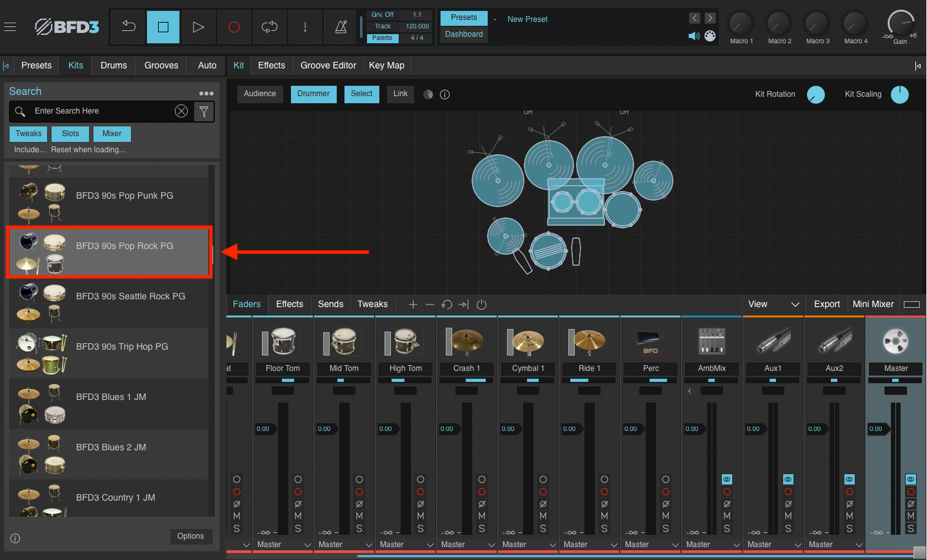The width and height of the screenshot is (927, 560).
Task: Click the kit view info icon
Action: 445,94
